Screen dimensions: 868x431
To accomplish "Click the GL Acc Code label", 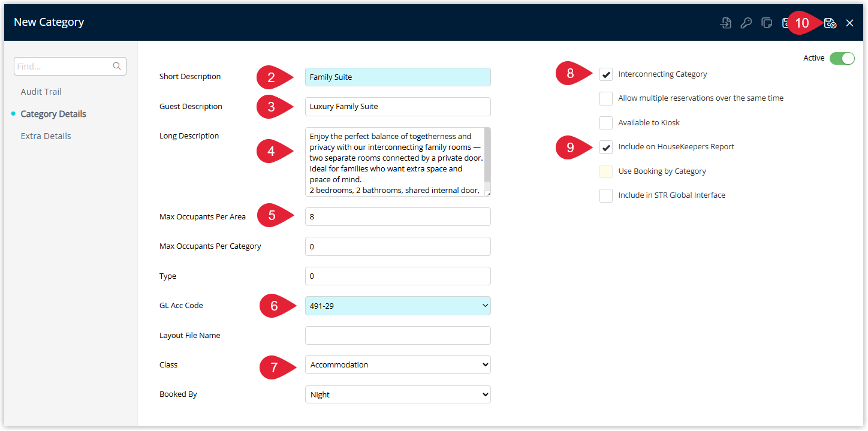I will tap(181, 306).
